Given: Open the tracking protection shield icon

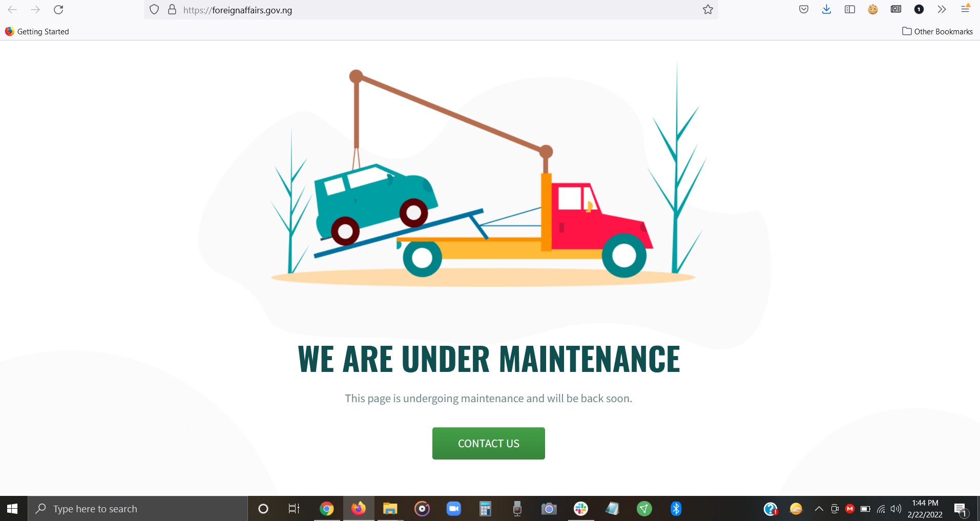Looking at the screenshot, I should (154, 10).
